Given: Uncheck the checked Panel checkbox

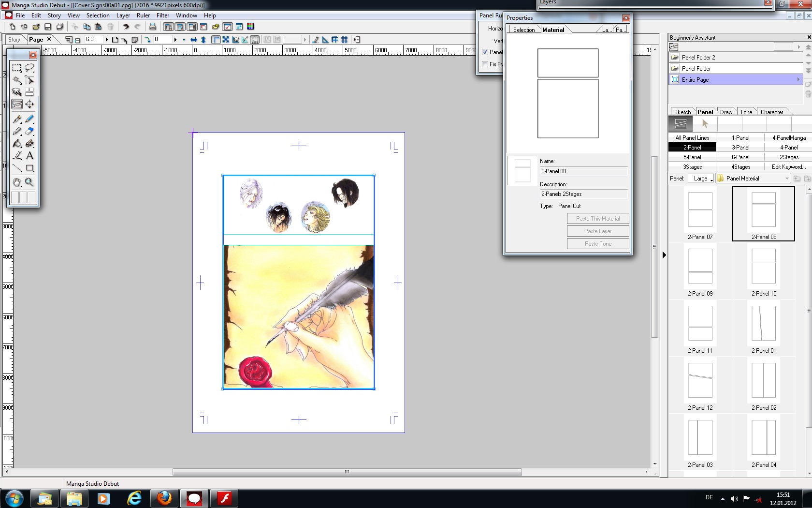Looking at the screenshot, I should coord(485,52).
